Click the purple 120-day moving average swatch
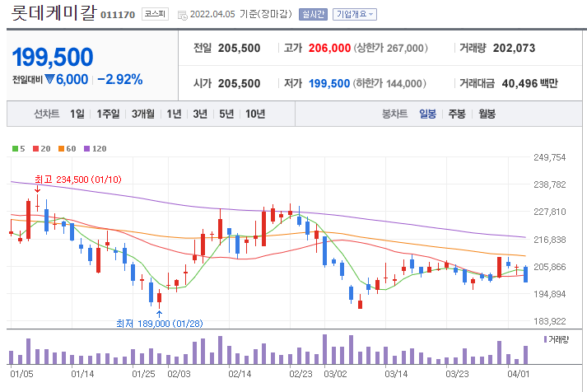This screenshot has width=587, height=392. pyautogui.click(x=86, y=148)
